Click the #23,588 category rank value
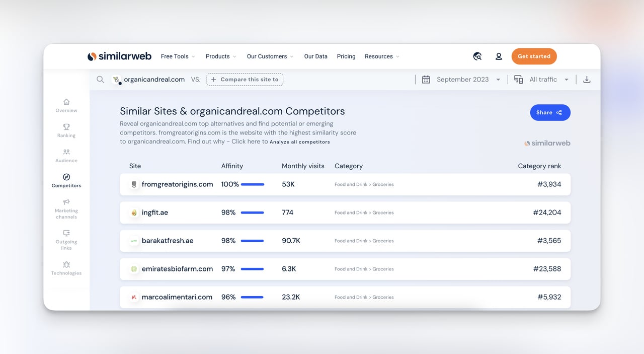The width and height of the screenshot is (644, 354). 547,269
